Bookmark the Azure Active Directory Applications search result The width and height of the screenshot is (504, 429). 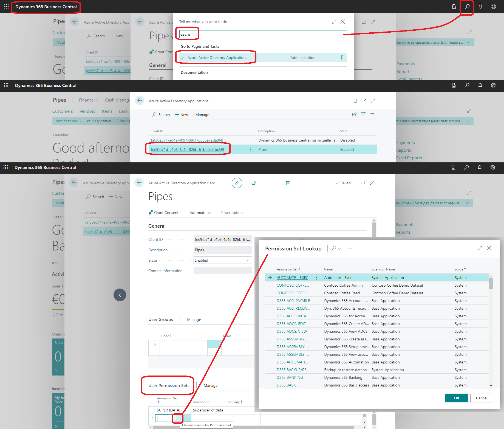342,58
